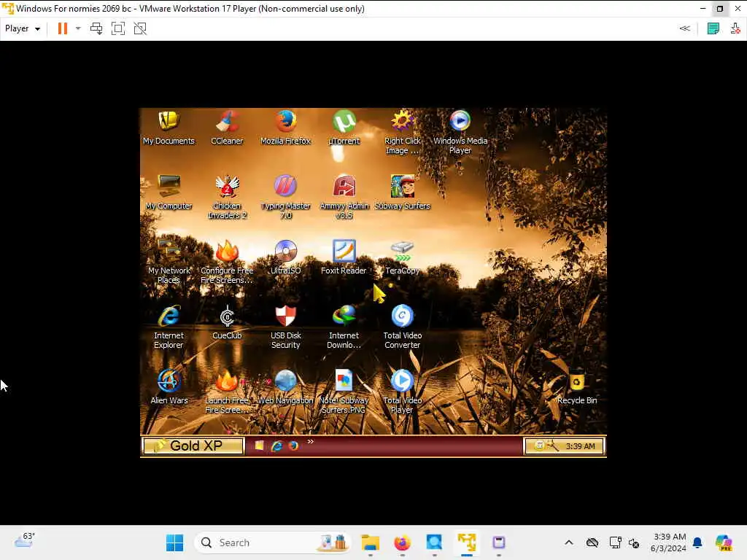747x560 pixels.
Task: Launch CCleaner from the desktop
Action: coord(228,128)
